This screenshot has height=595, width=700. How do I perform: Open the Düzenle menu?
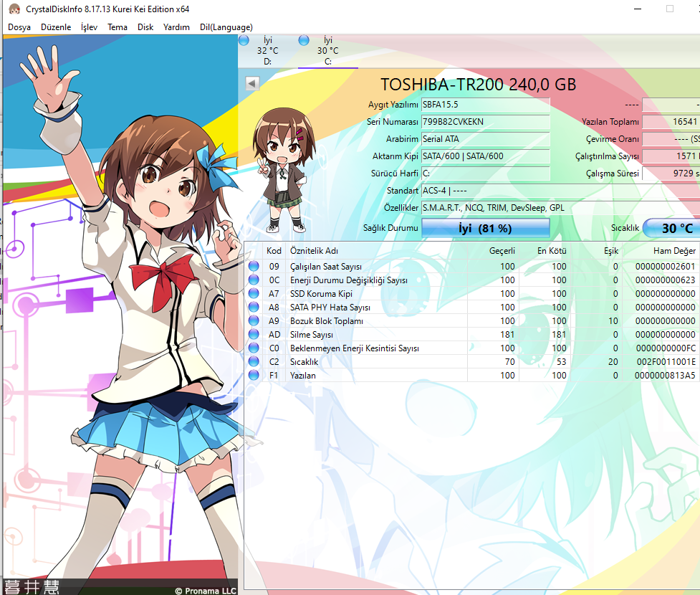[56, 27]
